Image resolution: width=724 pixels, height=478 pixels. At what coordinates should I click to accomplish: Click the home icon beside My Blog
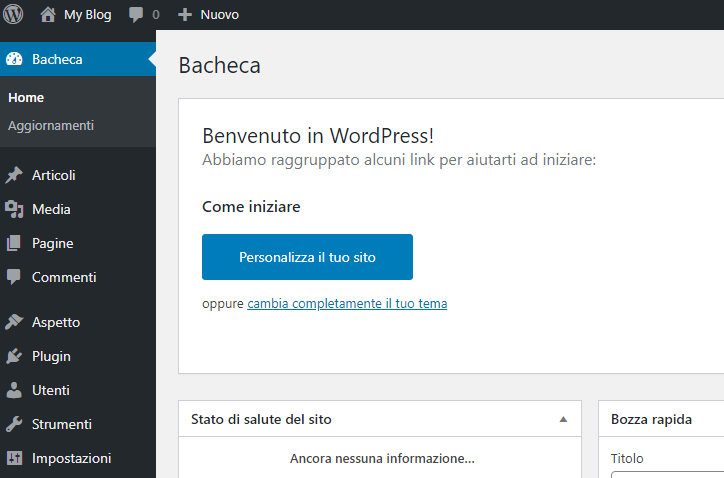pyautogui.click(x=48, y=14)
